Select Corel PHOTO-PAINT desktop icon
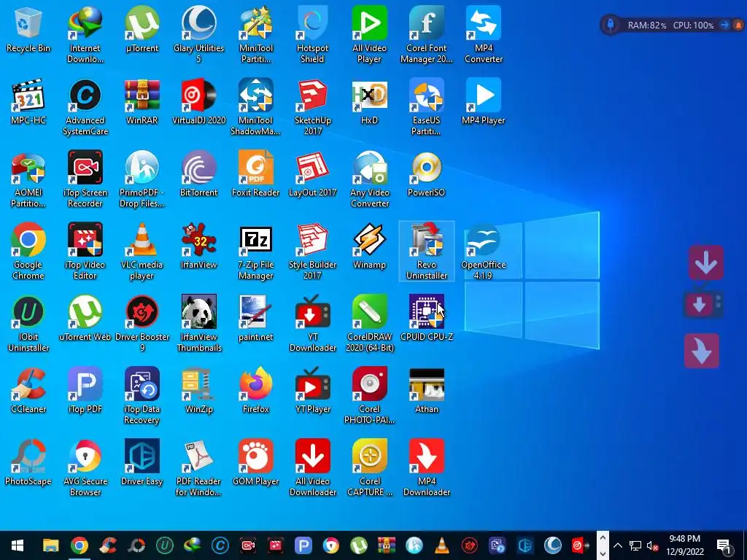This screenshot has width=747, height=560. [369, 396]
